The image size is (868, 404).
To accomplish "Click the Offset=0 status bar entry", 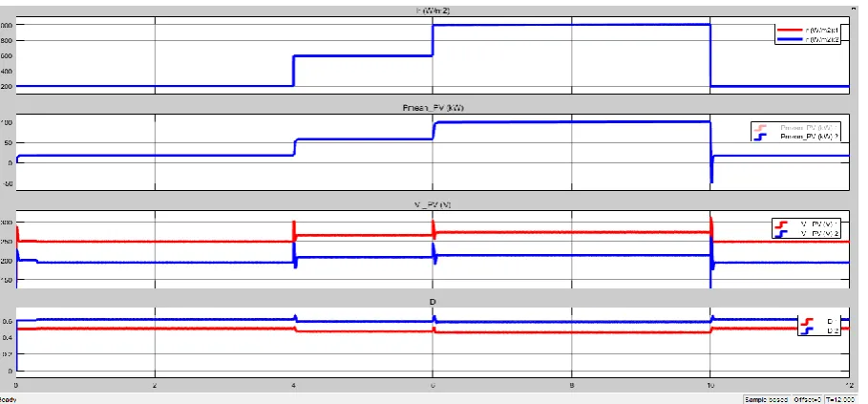I will (807, 399).
